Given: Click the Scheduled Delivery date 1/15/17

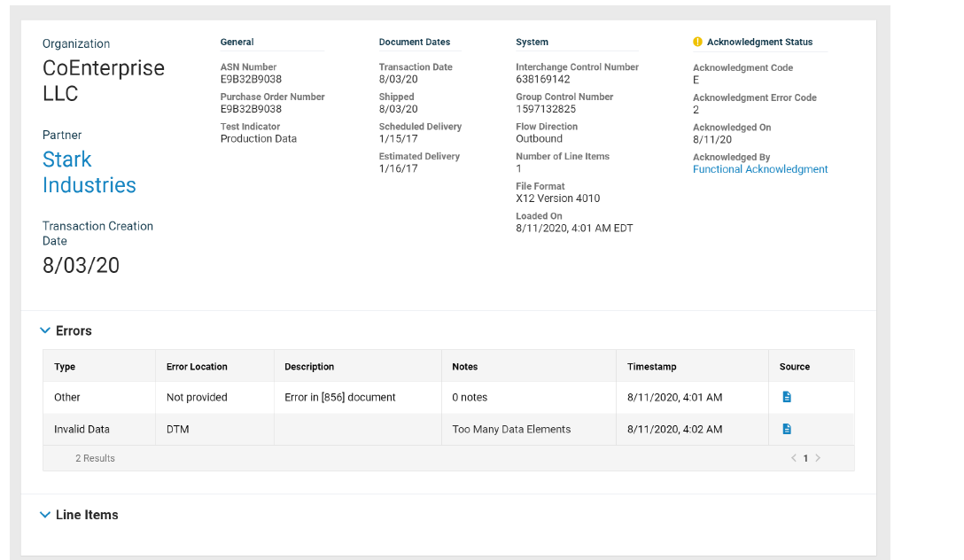Looking at the screenshot, I should pos(399,139).
